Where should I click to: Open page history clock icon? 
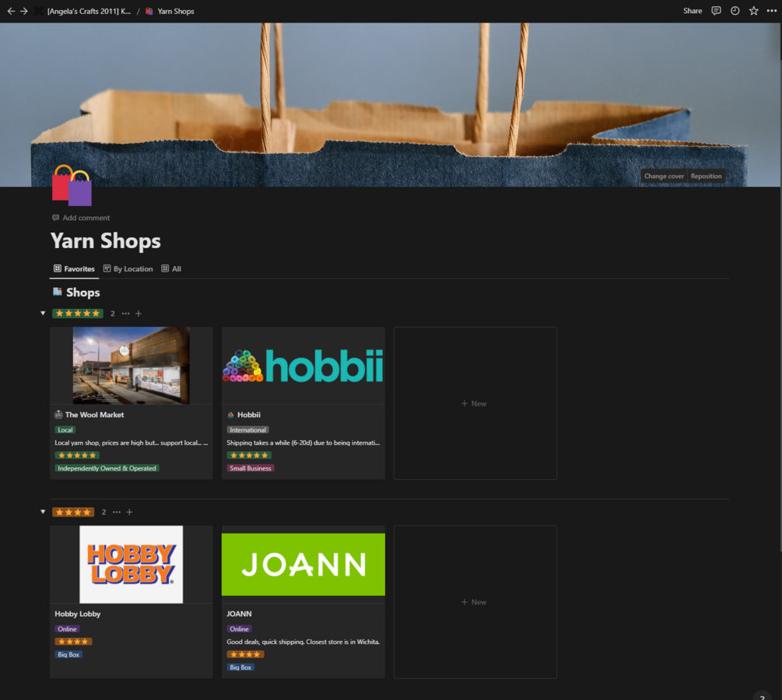click(735, 11)
